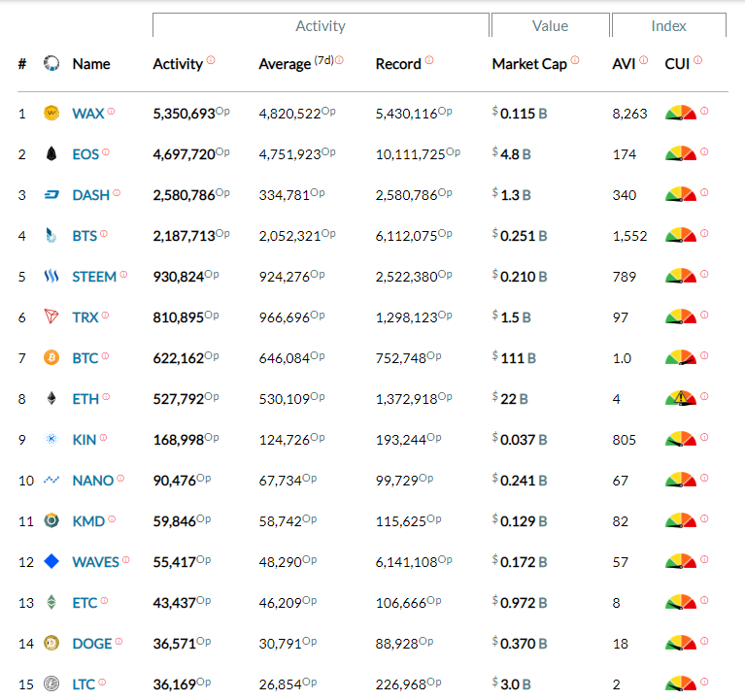Click the ETH CUI warning gauge icon

[x=680, y=397]
